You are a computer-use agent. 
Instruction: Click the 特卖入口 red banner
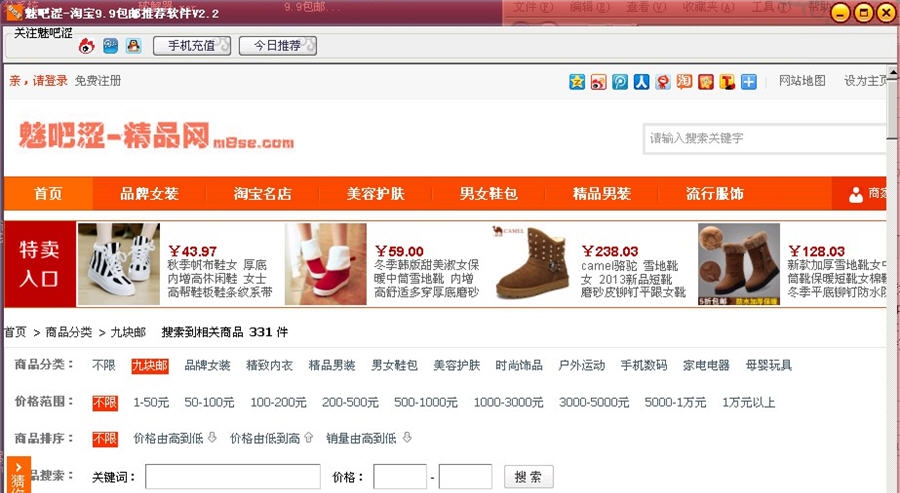(x=40, y=264)
